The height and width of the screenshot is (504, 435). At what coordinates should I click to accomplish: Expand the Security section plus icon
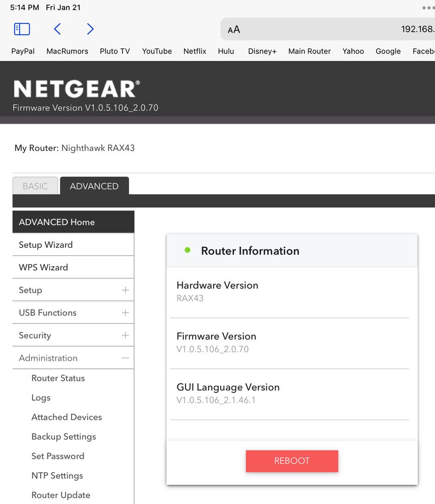point(125,335)
